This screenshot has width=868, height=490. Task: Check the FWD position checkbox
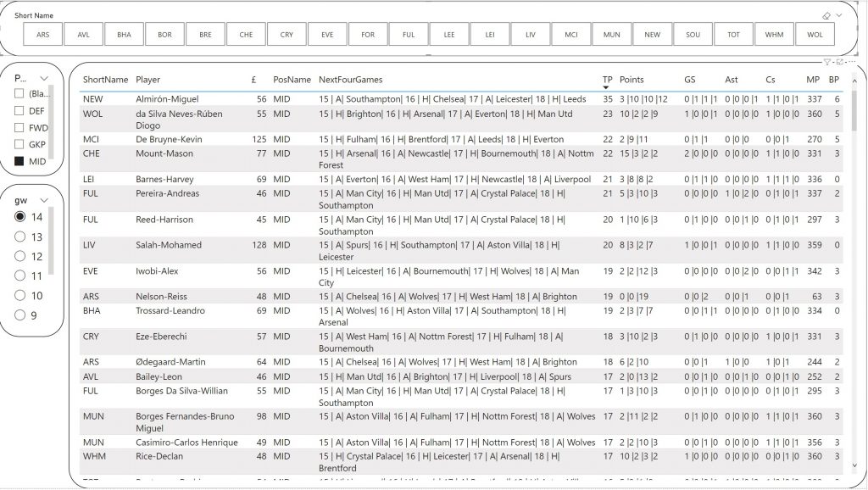(x=19, y=127)
